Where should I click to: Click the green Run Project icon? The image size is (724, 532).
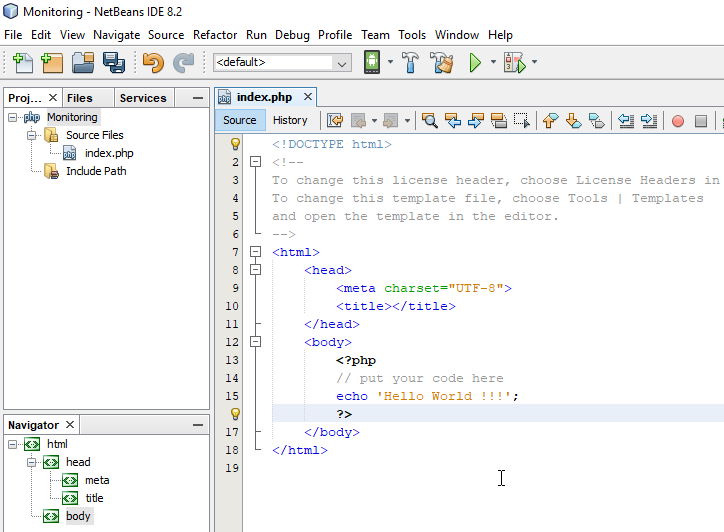475,62
